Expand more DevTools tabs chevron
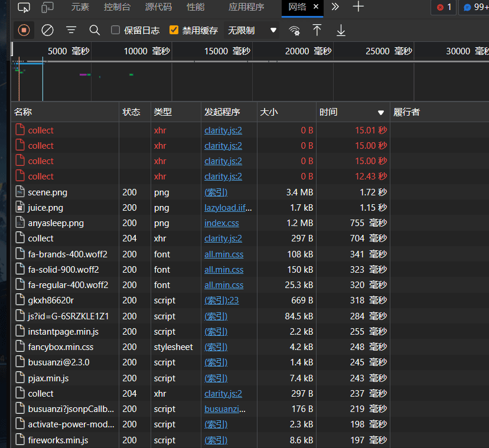Viewport: 489px width, 448px height. 335,7
